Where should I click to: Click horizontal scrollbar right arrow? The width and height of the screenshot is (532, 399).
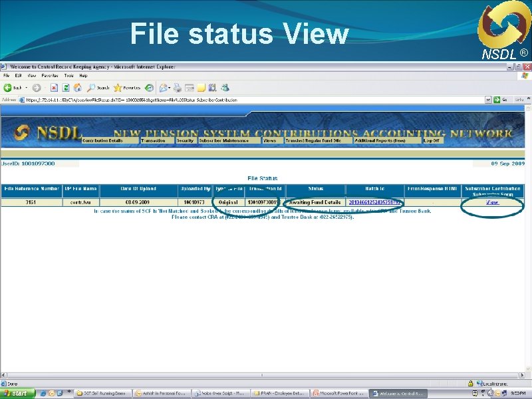coord(522,375)
